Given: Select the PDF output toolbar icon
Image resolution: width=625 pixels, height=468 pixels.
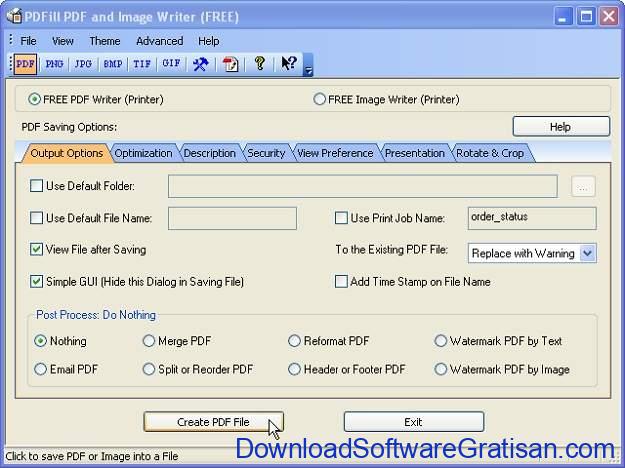Looking at the screenshot, I should coord(26,64).
